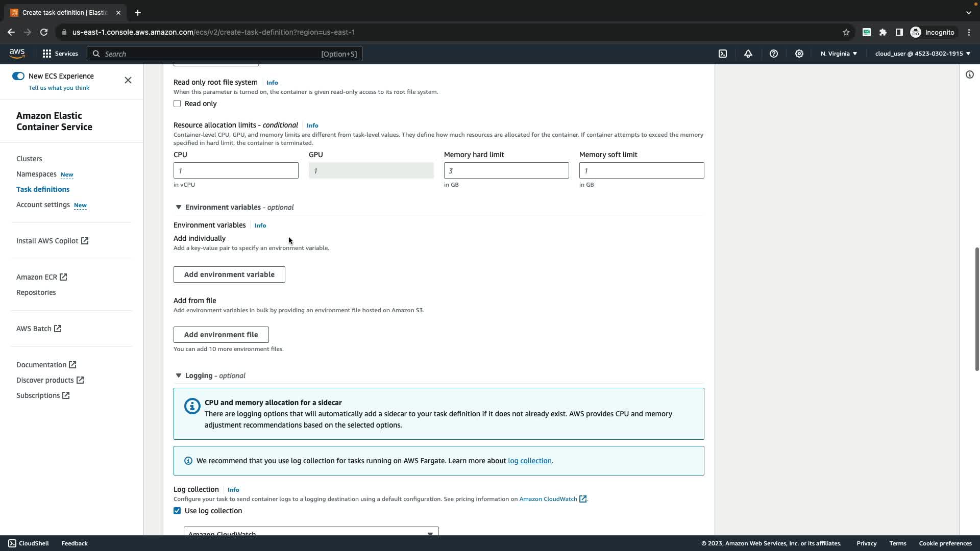The height and width of the screenshot is (551, 980).
Task: Click the AWS logo home icon
Action: pyautogui.click(x=17, y=54)
